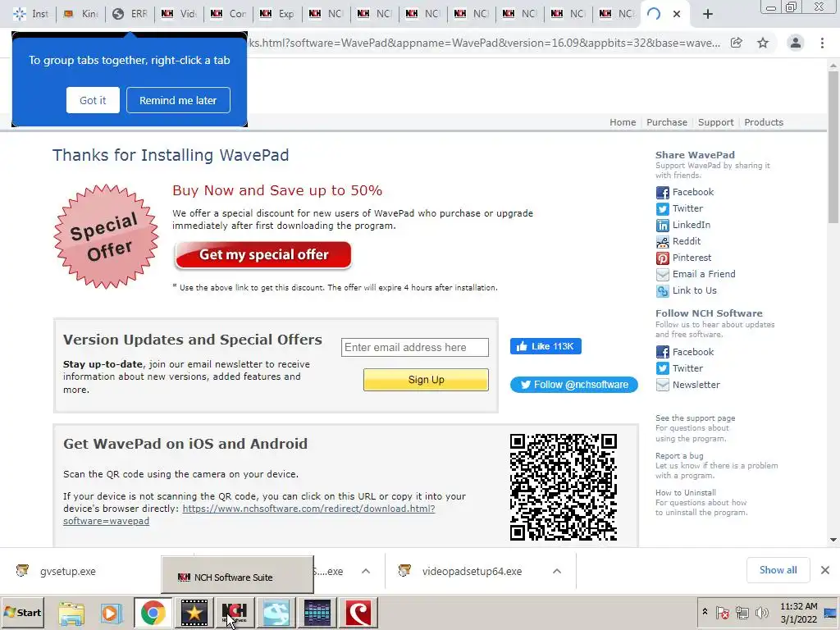Viewport: 840px width, 630px height.
Task: Switch to the Kin tab
Action: pos(81,14)
